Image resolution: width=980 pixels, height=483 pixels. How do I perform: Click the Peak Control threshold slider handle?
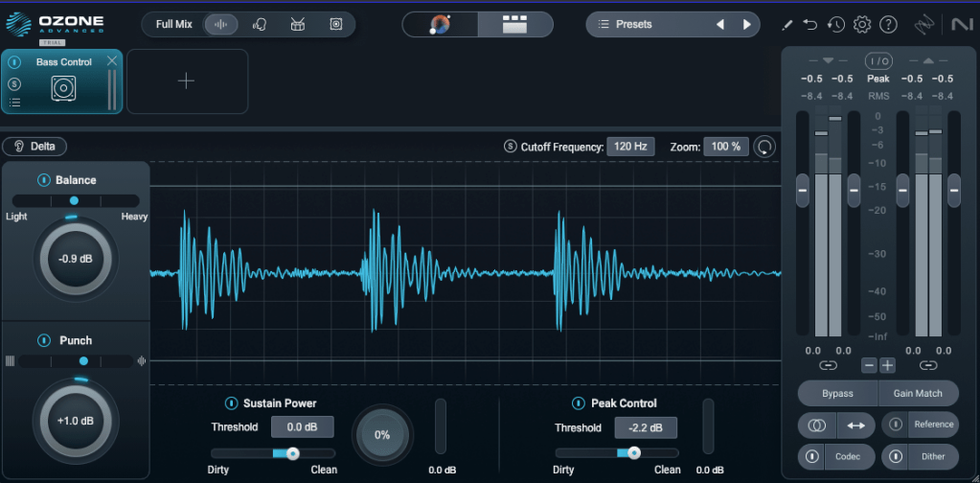click(x=633, y=453)
